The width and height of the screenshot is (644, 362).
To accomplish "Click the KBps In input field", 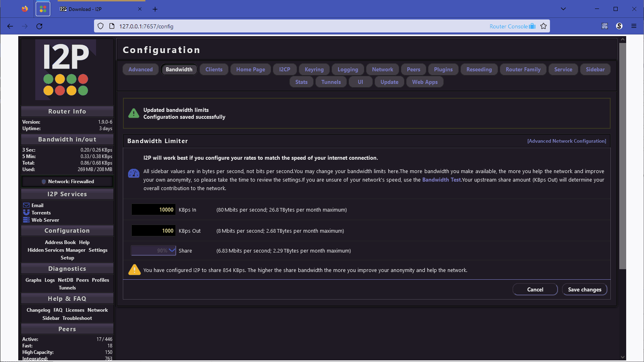I will point(154,210).
